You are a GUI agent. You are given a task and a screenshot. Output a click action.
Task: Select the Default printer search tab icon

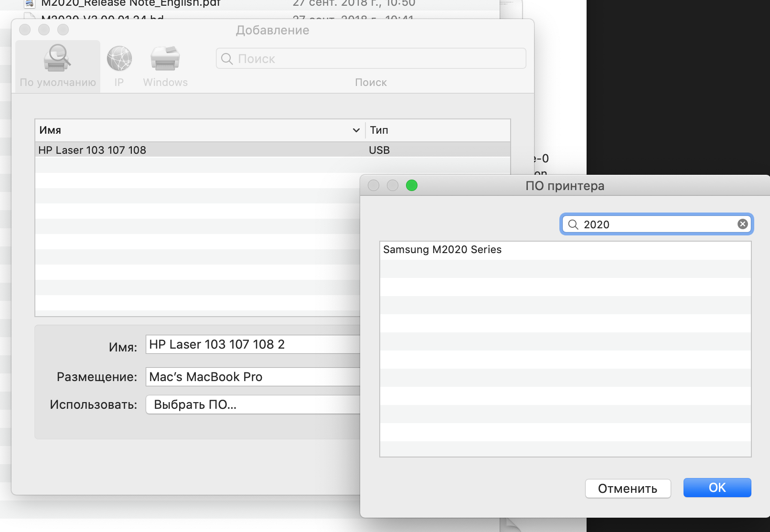pos(57,59)
